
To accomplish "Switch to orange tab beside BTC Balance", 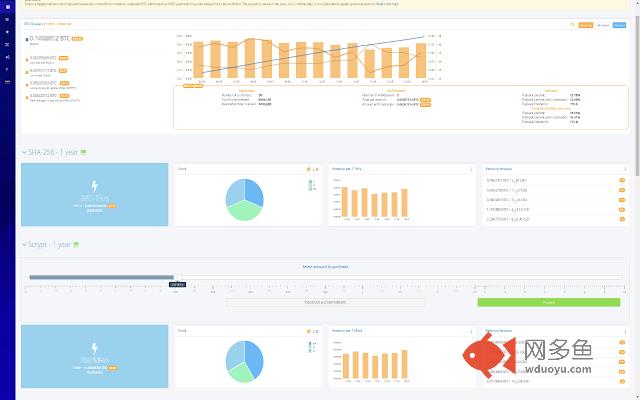I will [59, 24].
